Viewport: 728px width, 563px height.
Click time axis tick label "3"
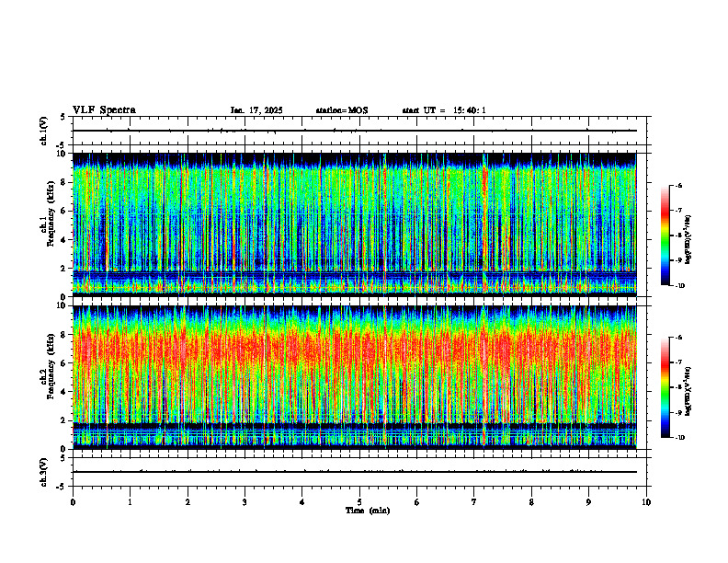[245, 502]
